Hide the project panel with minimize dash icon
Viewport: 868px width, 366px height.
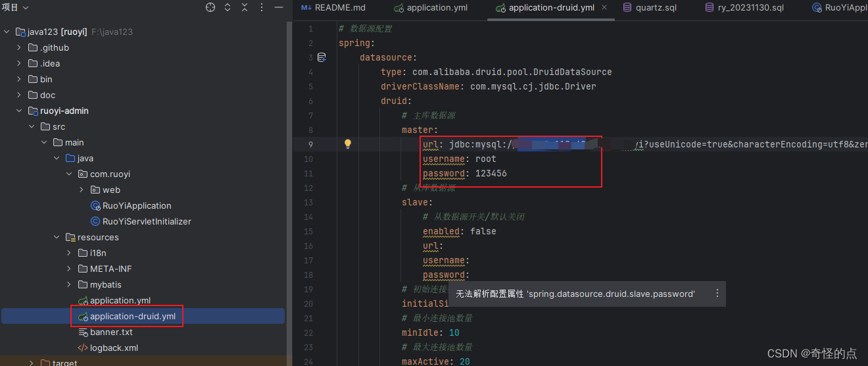pos(278,8)
